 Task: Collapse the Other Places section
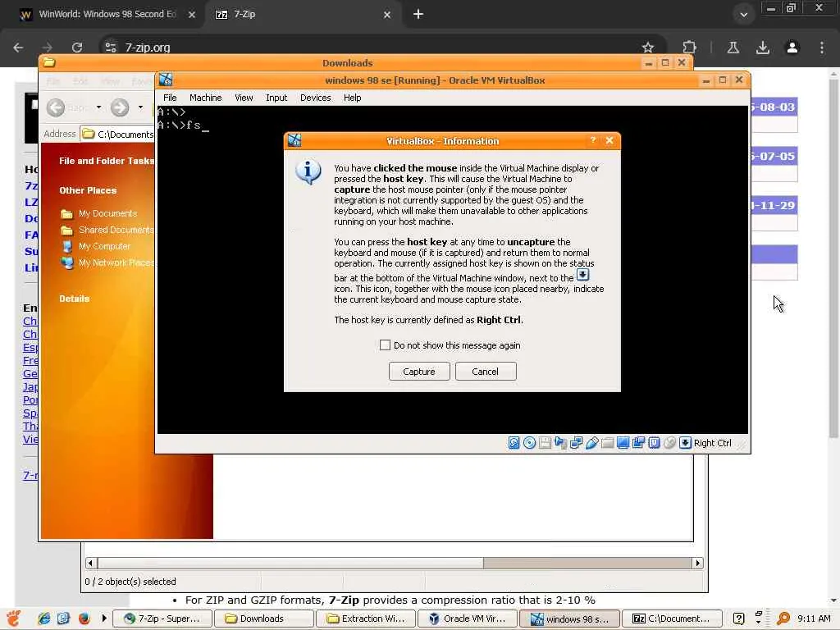(x=88, y=190)
